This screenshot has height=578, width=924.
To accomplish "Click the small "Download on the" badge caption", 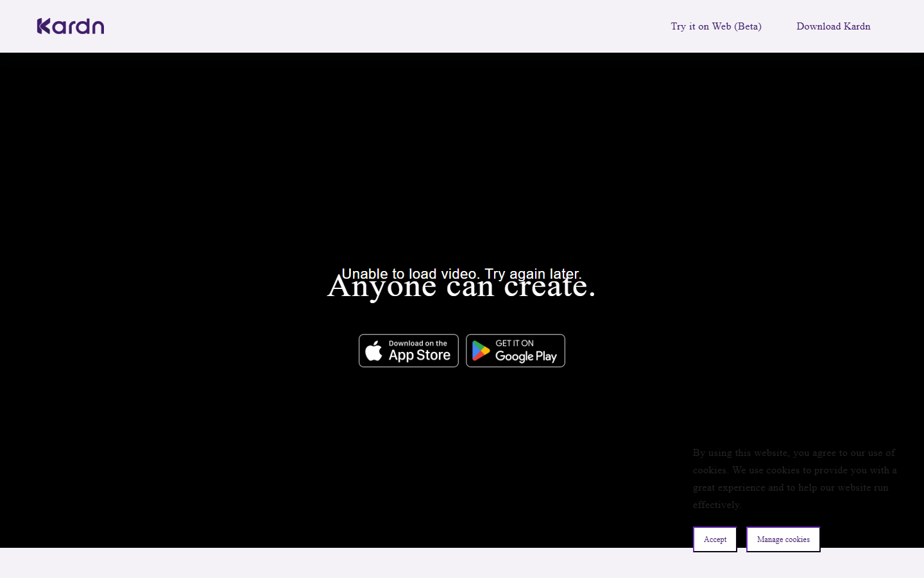I will pos(418,343).
